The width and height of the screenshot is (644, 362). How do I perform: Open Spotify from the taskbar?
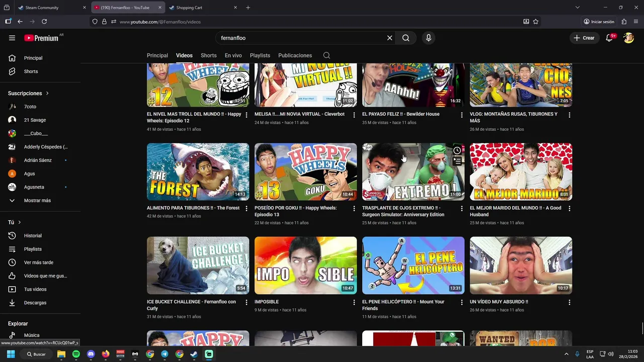(x=76, y=354)
